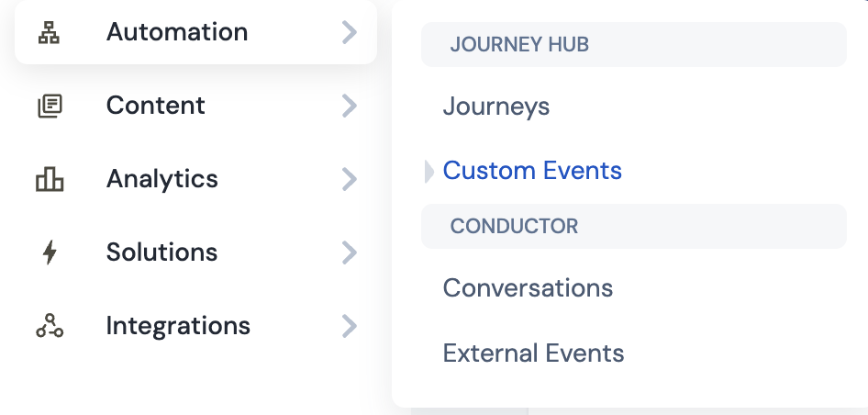Click the Automation hierarchy icon
Image resolution: width=868 pixels, height=415 pixels.
tap(49, 32)
